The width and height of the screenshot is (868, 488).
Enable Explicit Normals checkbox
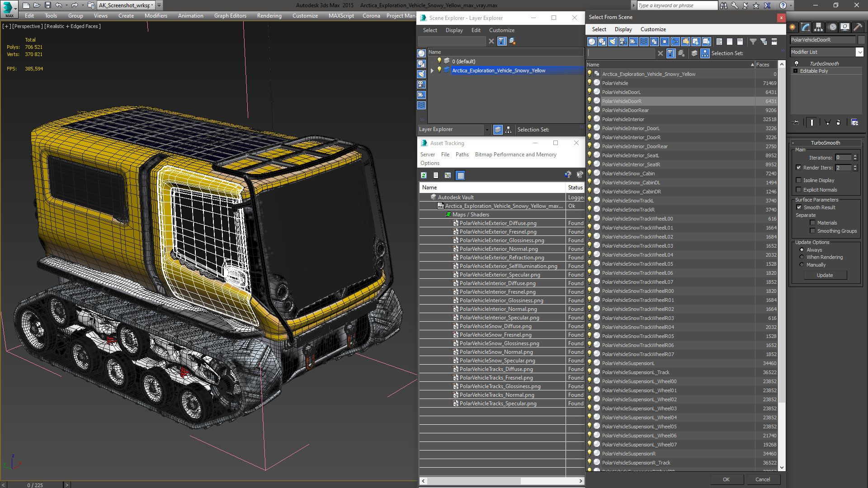[798, 190]
